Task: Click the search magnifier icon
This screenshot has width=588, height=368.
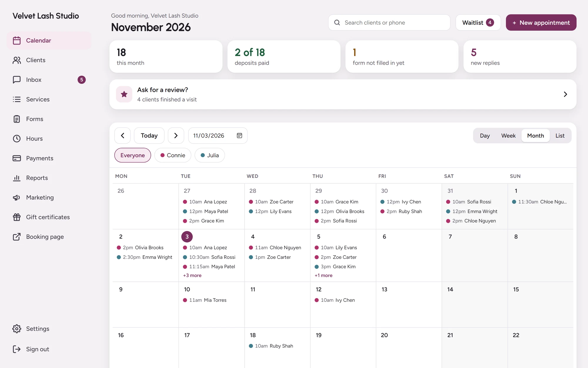Action: coord(337,22)
